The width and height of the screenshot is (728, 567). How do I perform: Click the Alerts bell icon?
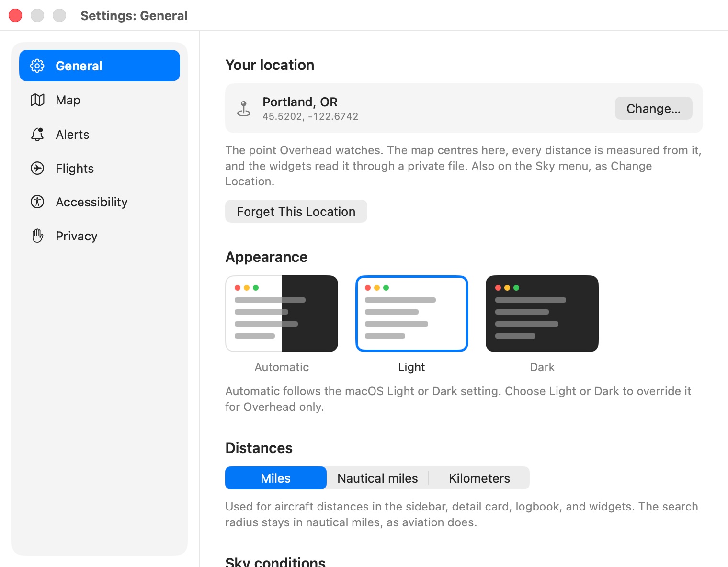pyautogui.click(x=37, y=135)
